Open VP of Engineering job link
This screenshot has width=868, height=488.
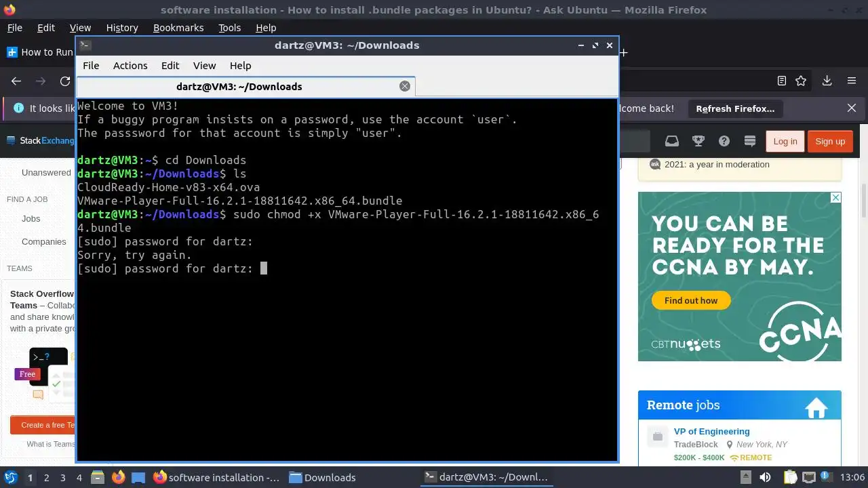point(711,431)
